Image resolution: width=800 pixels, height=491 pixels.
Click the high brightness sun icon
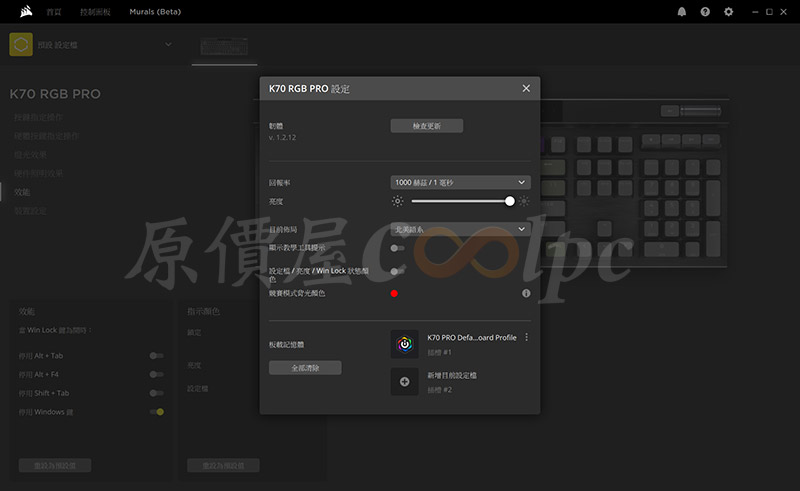pos(524,201)
